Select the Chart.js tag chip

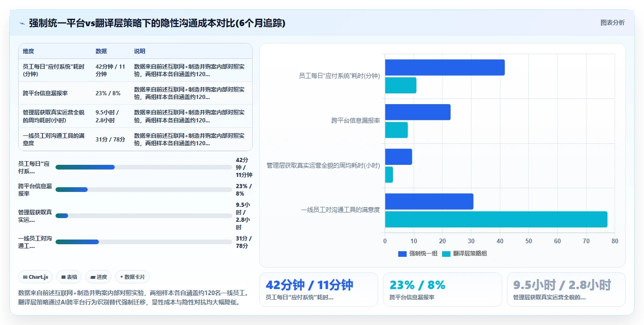[36, 277]
